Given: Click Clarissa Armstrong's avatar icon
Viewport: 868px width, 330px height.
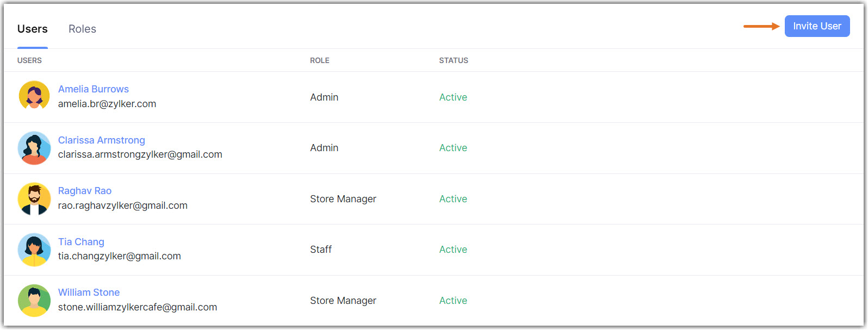Looking at the screenshot, I should 34,147.
